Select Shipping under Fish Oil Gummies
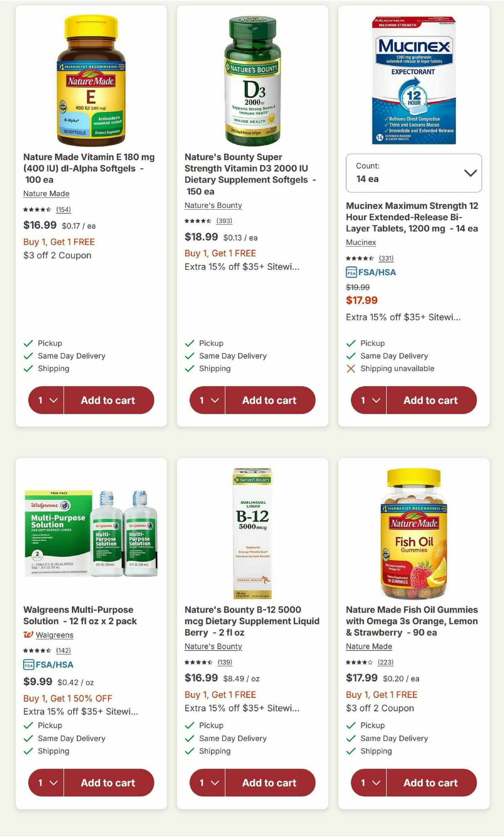 (x=375, y=751)
